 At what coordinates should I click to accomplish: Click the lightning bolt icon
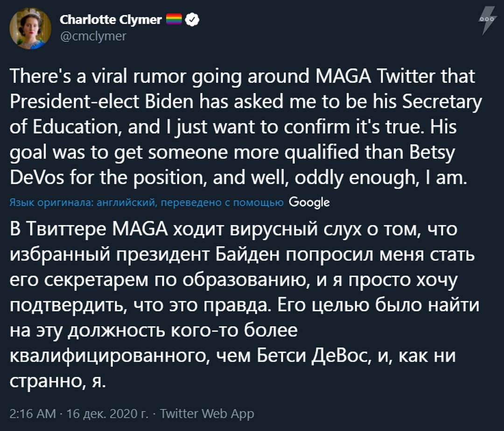[489, 21]
